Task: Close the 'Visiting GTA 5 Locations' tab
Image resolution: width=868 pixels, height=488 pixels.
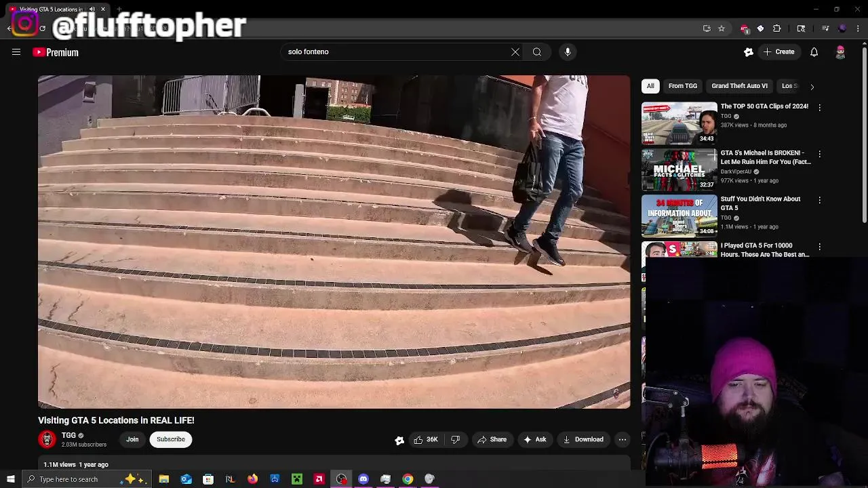Action: coord(103,9)
